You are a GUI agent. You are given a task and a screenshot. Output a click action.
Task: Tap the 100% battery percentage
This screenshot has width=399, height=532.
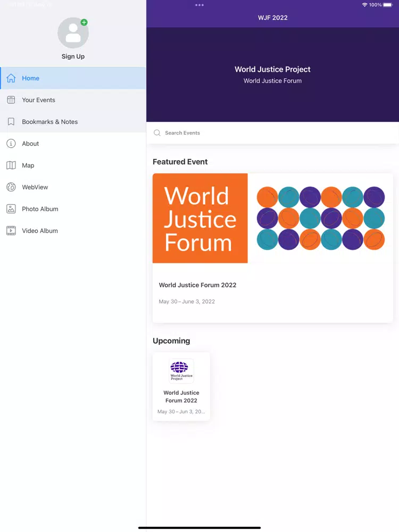[x=375, y=5]
